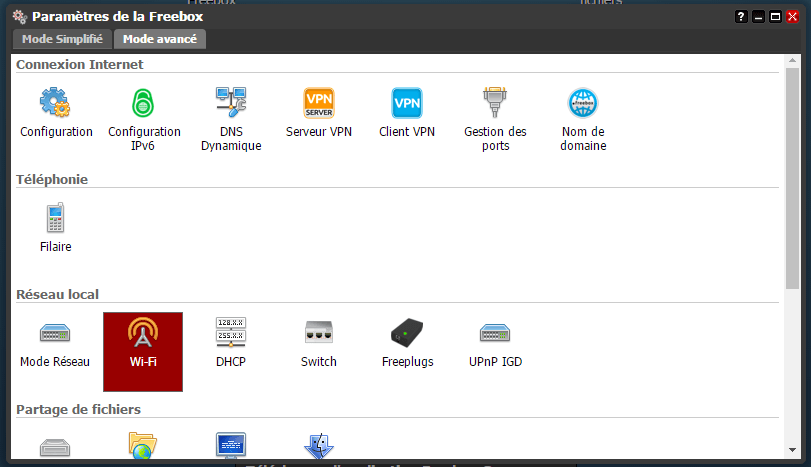The height and width of the screenshot is (467, 811).
Task: Click the scrollbar up arrow
Action: click(792, 61)
